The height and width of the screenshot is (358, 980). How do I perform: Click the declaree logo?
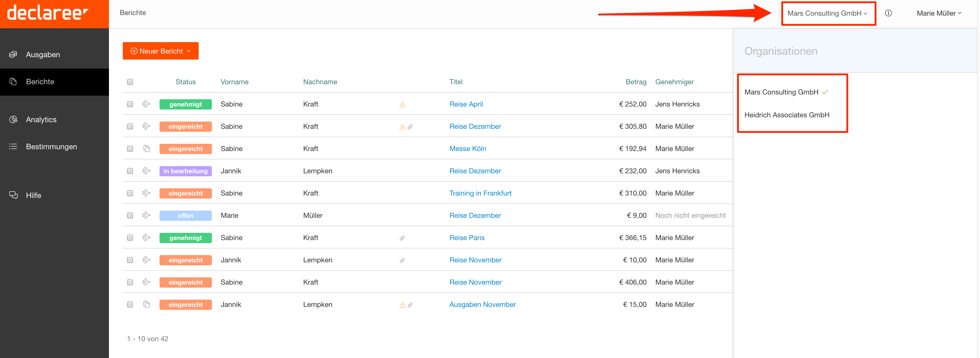[48, 13]
